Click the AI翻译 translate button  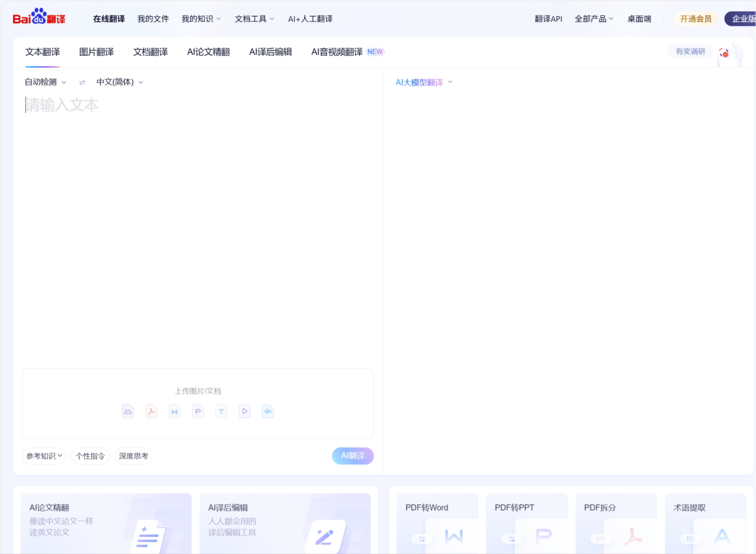point(352,456)
